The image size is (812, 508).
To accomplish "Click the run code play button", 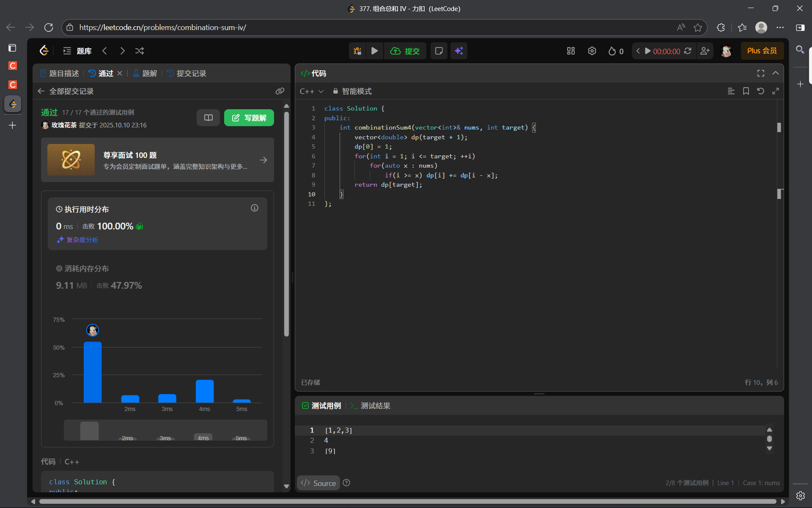I will point(374,51).
